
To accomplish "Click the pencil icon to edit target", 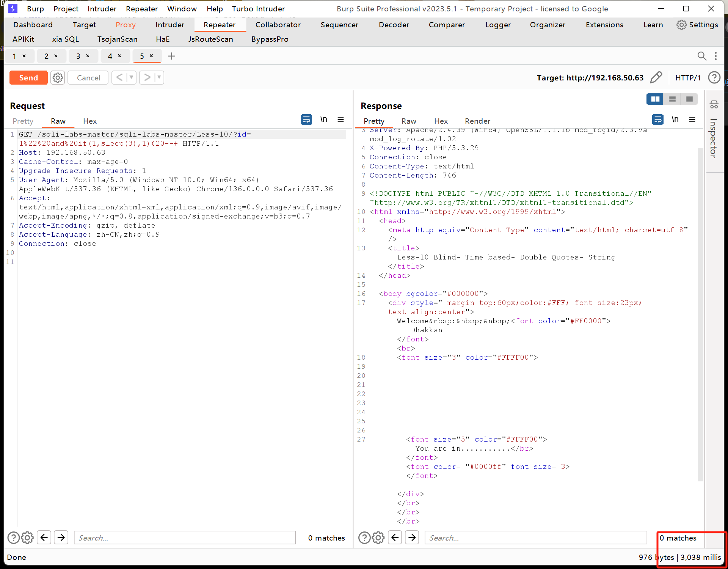I will [x=656, y=78].
